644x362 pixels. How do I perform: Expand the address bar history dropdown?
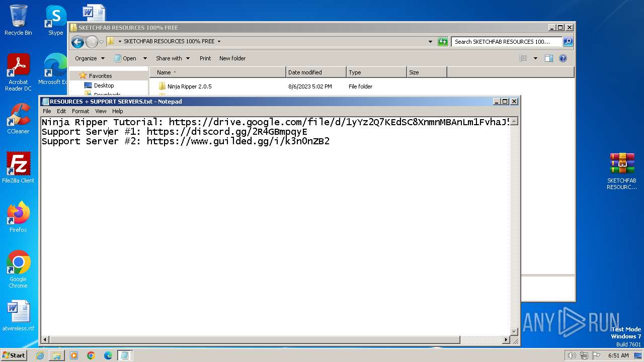coord(430,42)
